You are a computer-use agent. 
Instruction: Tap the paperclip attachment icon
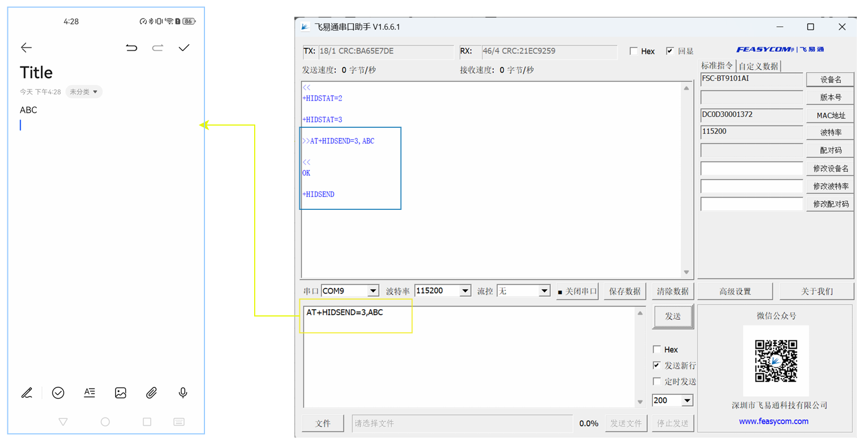(x=151, y=393)
